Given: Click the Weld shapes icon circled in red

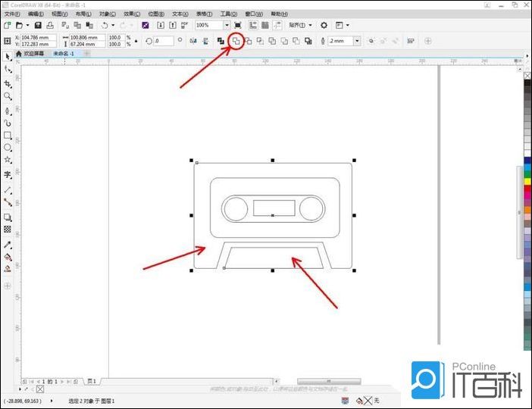Looking at the screenshot, I should click(x=236, y=41).
